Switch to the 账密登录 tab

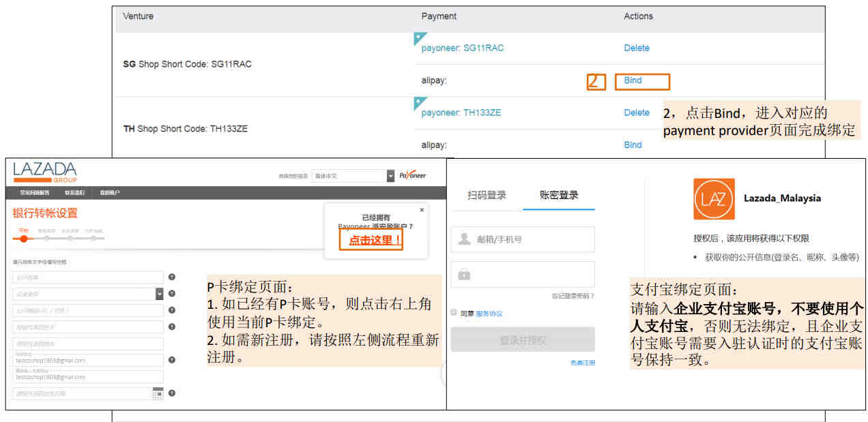coord(559,196)
